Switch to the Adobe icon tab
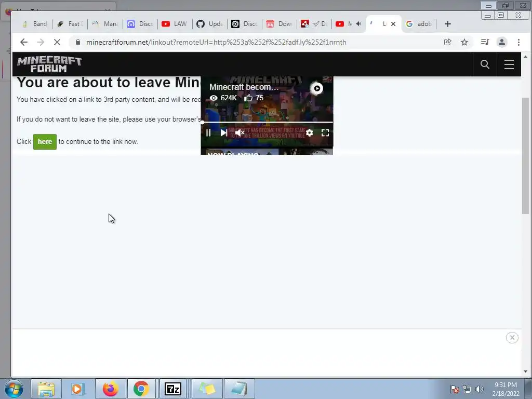This screenshot has height=399, width=532. click(x=314, y=24)
